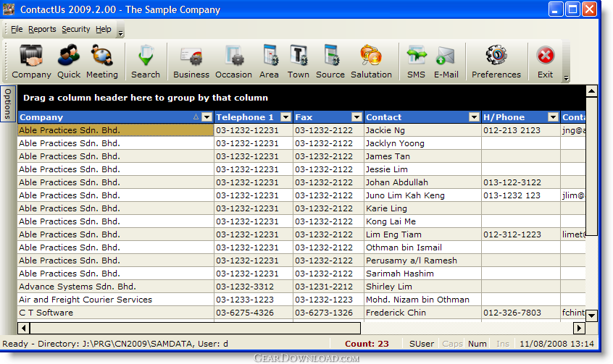Click the SUser status bar entry
613x364 pixels.
(422, 344)
